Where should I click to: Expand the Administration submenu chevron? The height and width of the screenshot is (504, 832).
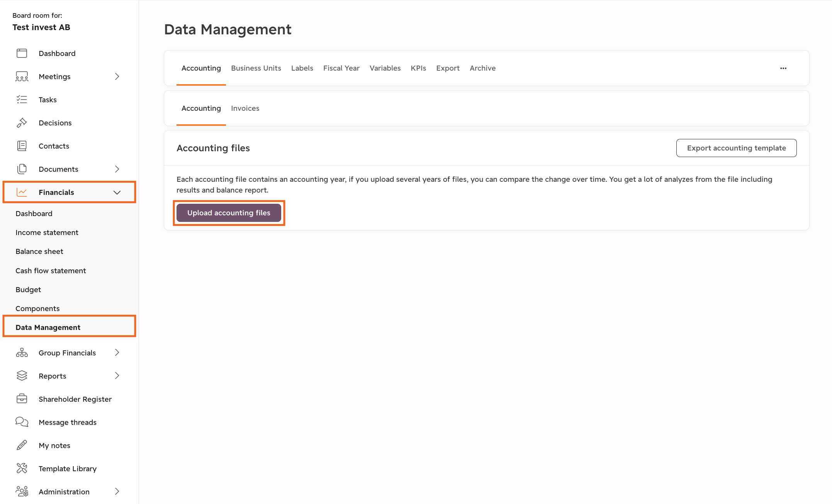click(117, 492)
